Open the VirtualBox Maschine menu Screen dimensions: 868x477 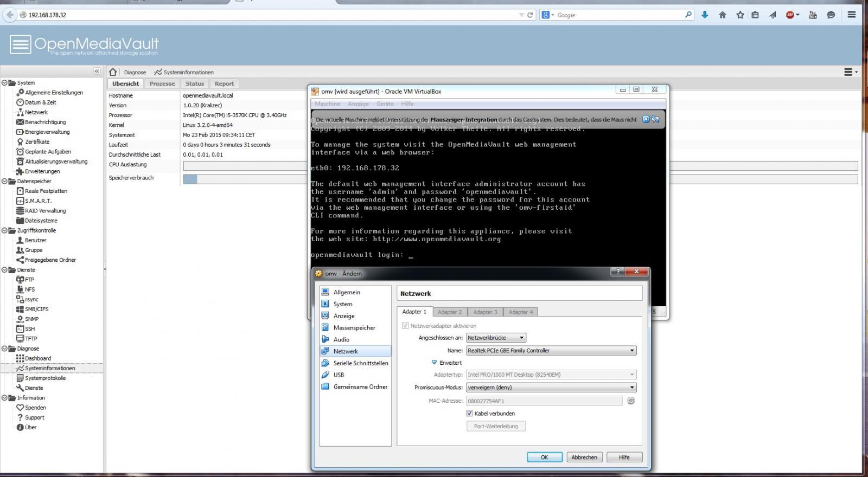328,104
